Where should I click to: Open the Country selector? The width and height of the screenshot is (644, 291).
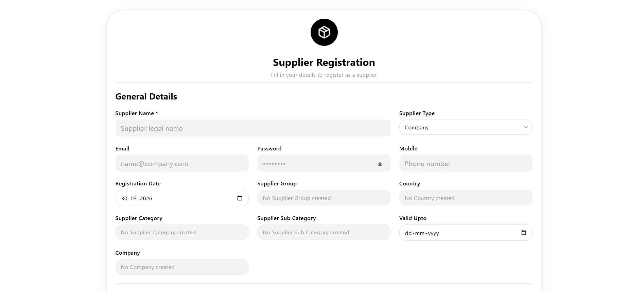tap(466, 198)
